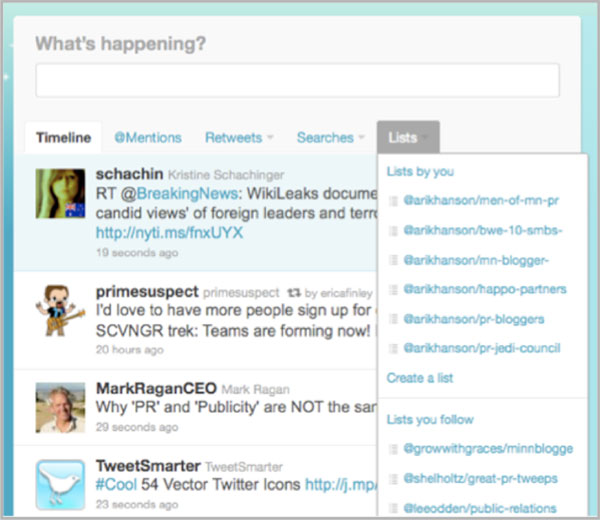Screen dimensions: 600x520
Task: Click the '19 seconds ago' timestamp
Action: [x=137, y=253]
